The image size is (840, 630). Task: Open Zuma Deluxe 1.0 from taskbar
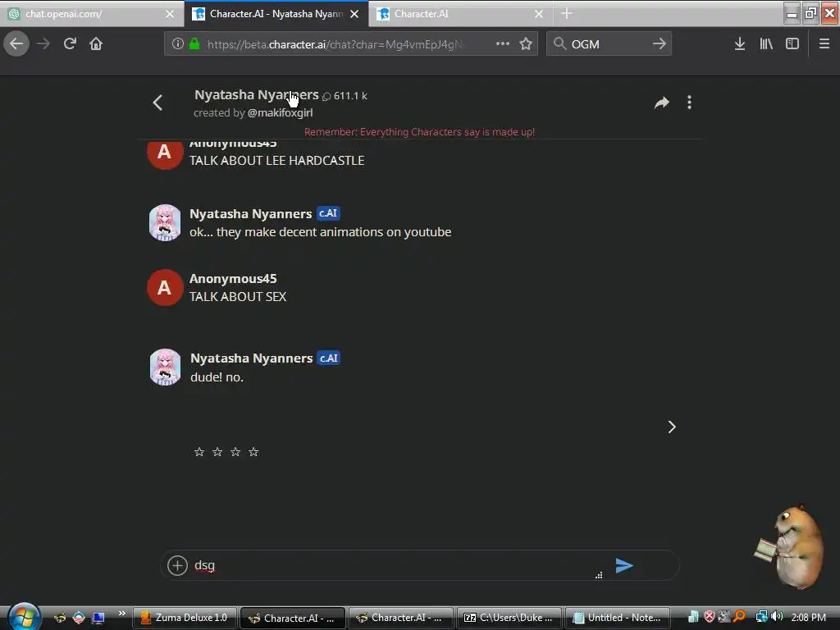185,618
